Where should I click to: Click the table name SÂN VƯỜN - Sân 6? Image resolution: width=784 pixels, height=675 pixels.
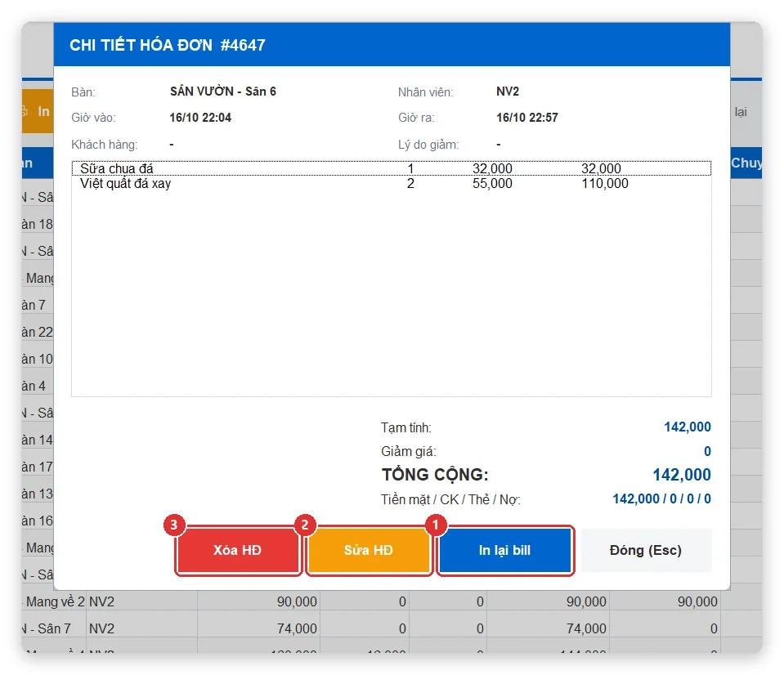223,92
